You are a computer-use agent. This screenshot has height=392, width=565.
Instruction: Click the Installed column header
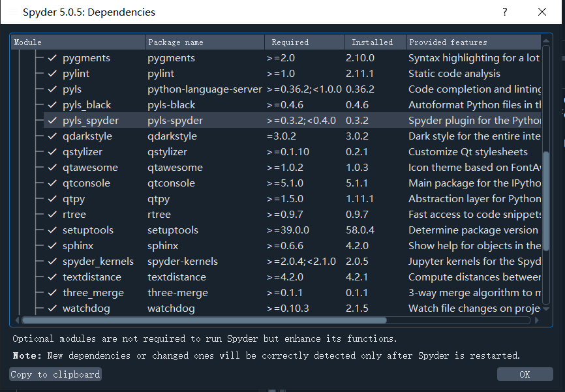[x=375, y=42]
